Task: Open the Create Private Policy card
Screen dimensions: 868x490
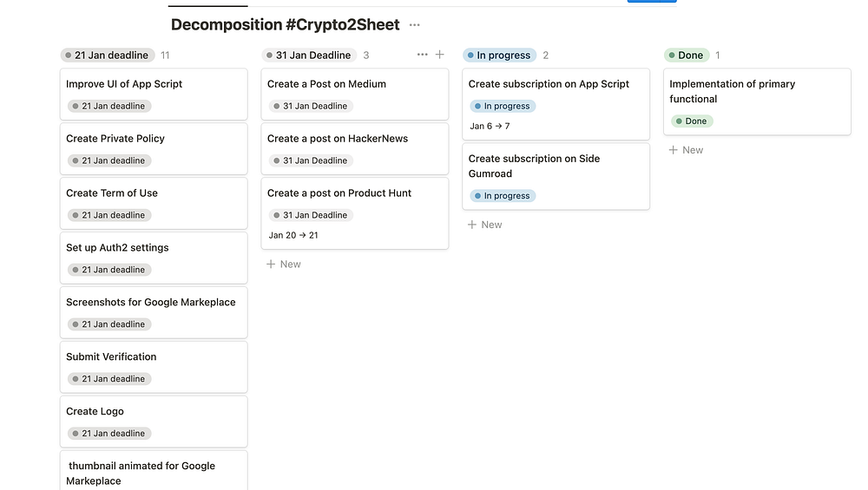Action: click(115, 139)
